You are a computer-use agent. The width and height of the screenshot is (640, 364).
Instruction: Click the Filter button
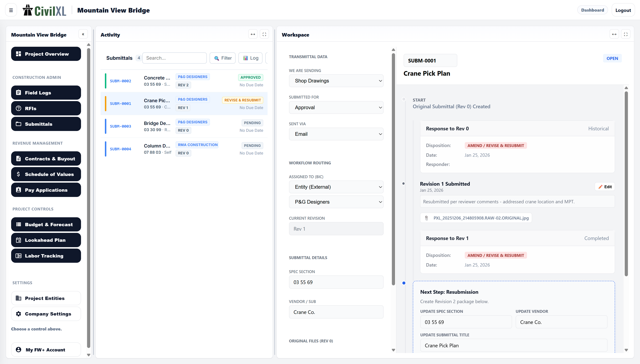[x=223, y=58]
